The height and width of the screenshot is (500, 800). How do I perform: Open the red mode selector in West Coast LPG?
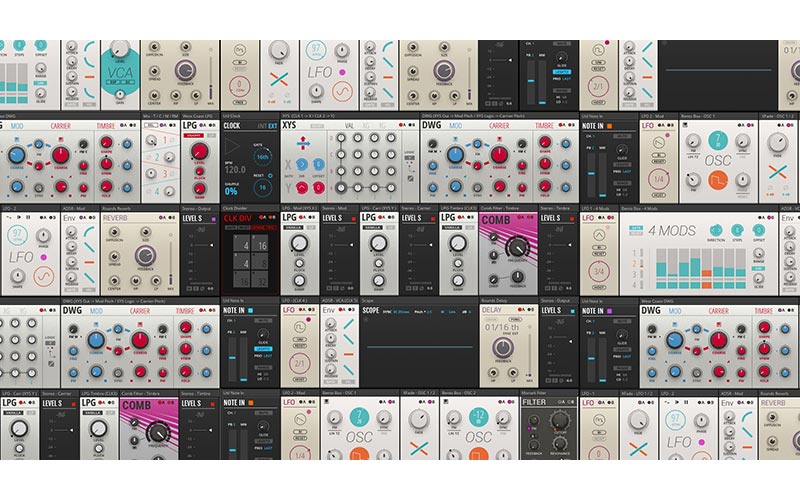[x=194, y=136]
